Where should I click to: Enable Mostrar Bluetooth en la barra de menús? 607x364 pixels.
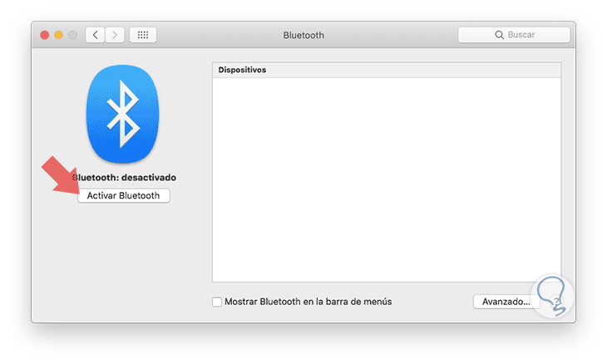pos(217,302)
